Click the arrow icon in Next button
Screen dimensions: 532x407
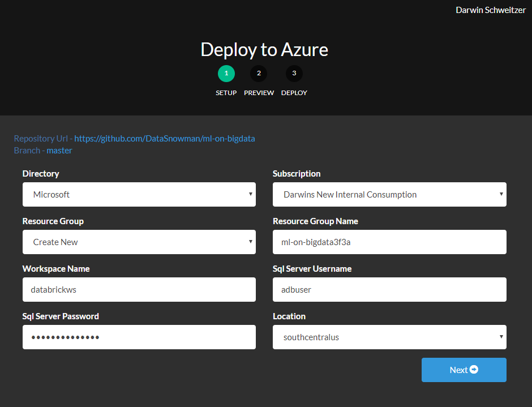coord(474,369)
